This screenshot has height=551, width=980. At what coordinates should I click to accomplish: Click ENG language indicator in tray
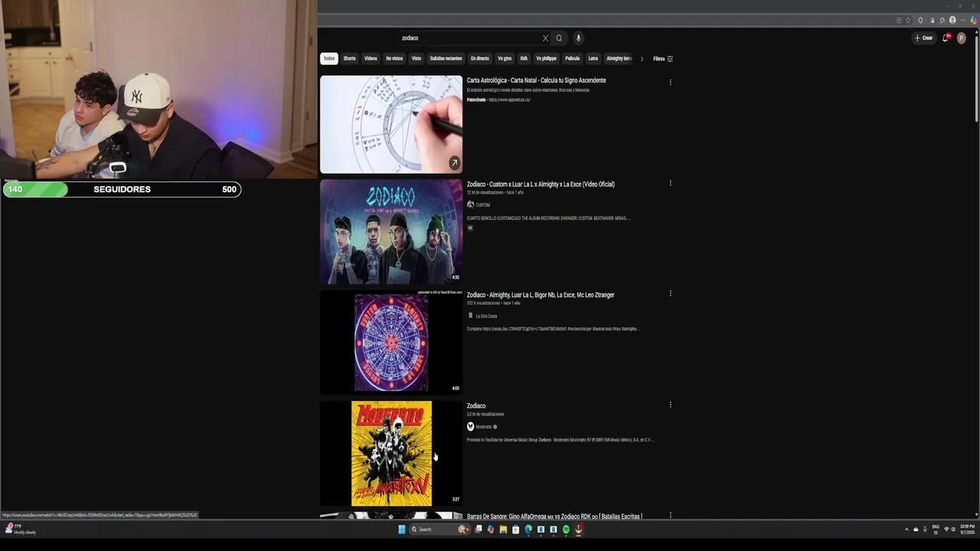936,529
